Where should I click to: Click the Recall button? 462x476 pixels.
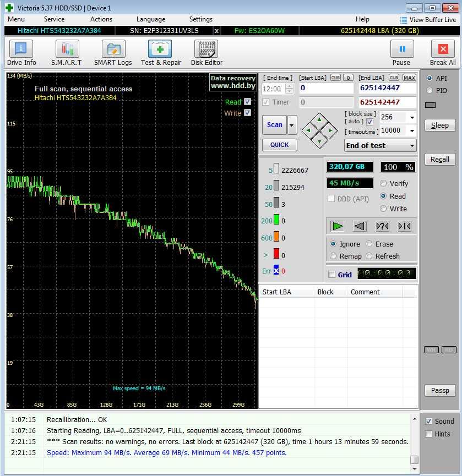(x=440, y=160)
